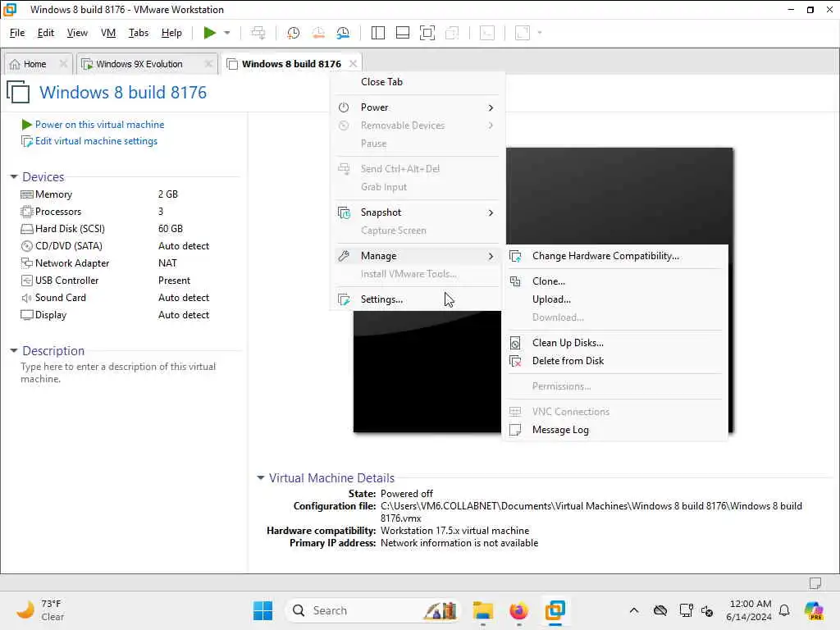Enter full screen mode via toolbar icon
This screenshot has width=840, height=630.
tap(427, 33)
